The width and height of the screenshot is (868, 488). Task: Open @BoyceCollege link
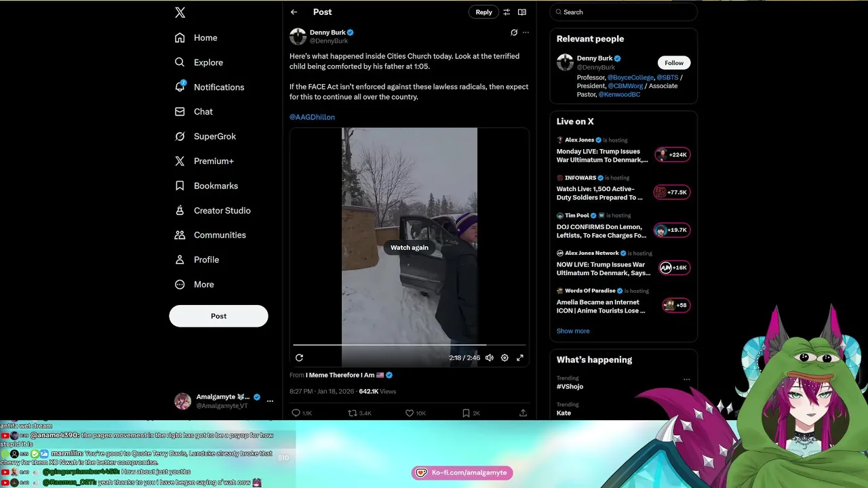point(631,78)
